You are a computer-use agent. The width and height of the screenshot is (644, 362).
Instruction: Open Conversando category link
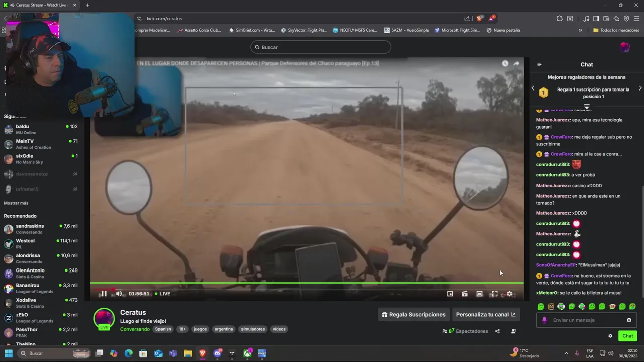pos(135,329)
